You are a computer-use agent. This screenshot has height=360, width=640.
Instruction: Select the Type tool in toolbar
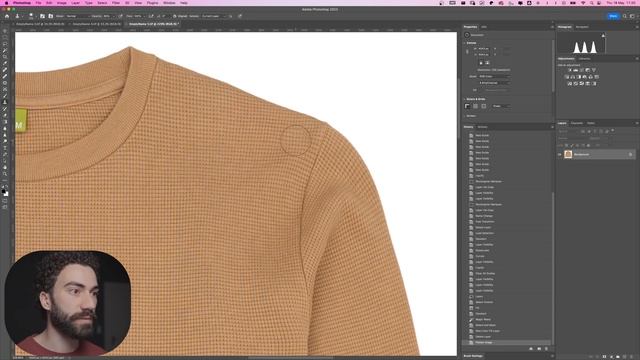5,148
